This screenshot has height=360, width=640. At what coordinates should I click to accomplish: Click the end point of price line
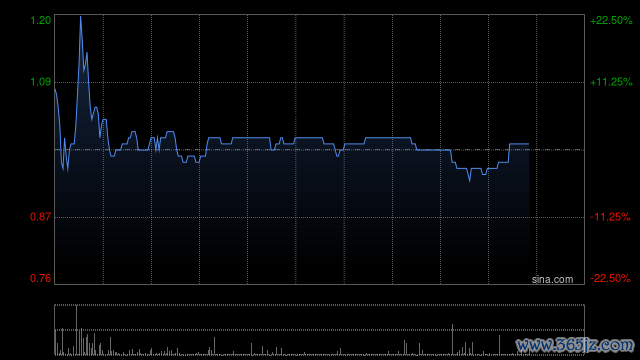tap(529, 144)
